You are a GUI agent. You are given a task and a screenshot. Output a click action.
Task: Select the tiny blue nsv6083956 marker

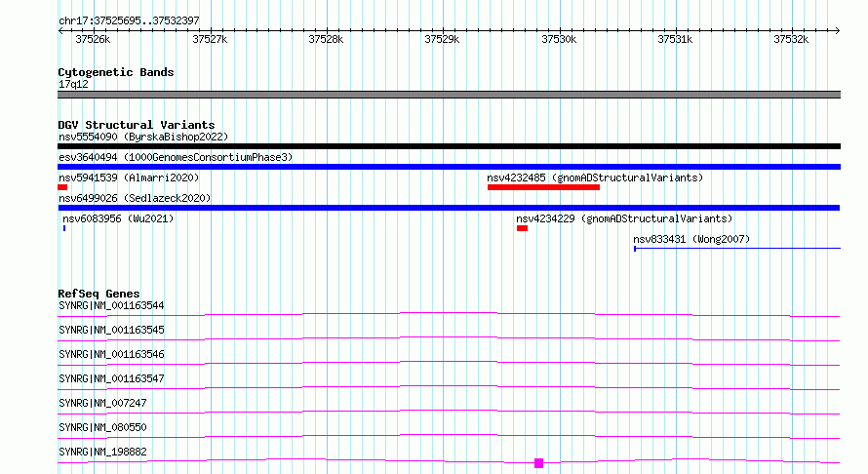pyautogui.click(x=64, y=228)
